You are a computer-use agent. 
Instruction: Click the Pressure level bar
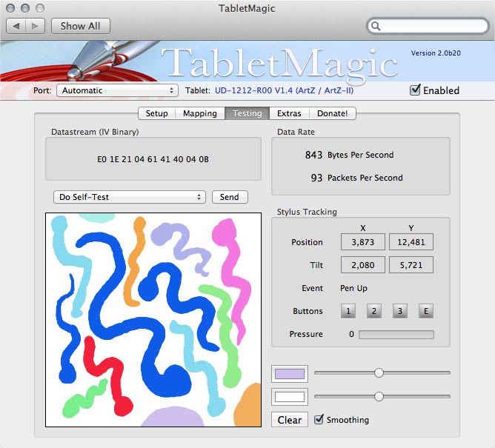[x=396, y=335]
